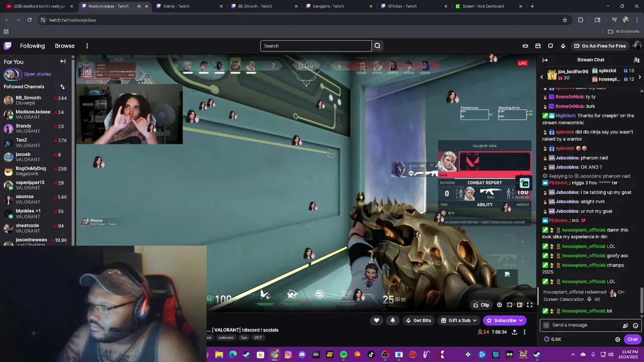Open browser extensions puzzle icon

tap(581, 20)
